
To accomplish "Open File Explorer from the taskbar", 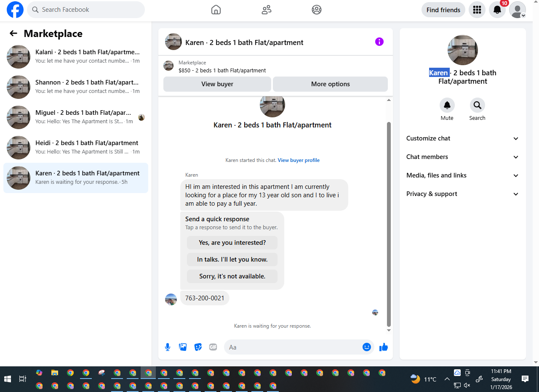I will tap(55, 373).
